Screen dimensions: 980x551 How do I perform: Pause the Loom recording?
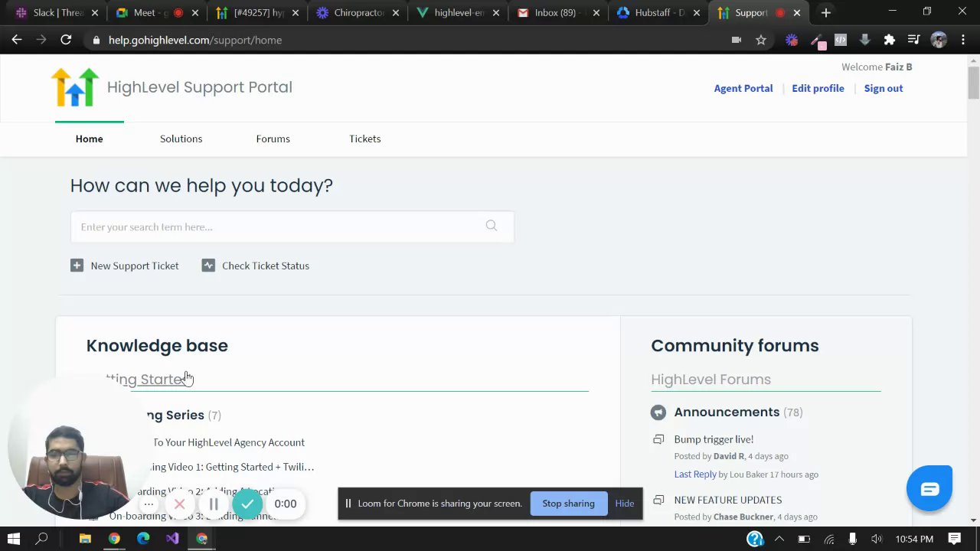tap(214, 504)
